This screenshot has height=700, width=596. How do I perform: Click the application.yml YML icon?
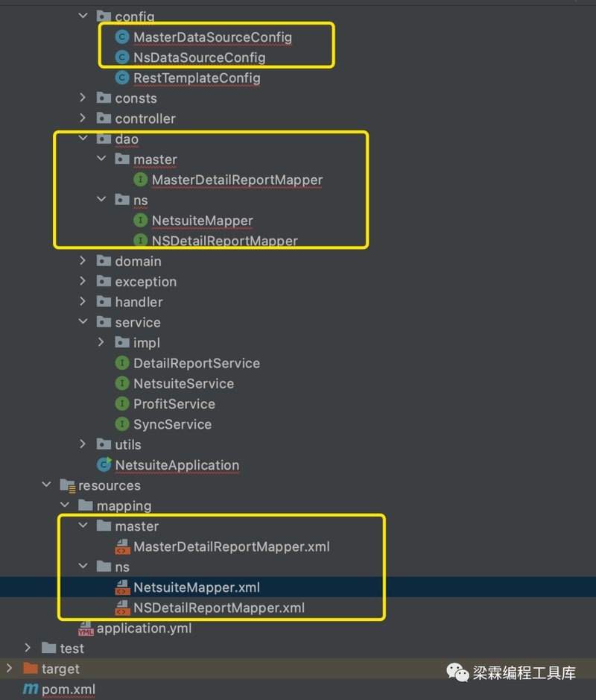(85, 628)
